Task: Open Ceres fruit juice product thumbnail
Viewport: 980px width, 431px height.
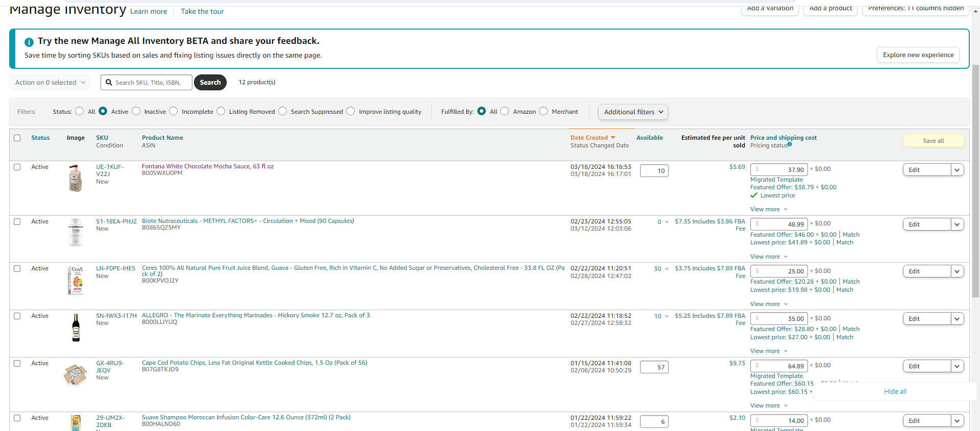Action: (76, 280)
